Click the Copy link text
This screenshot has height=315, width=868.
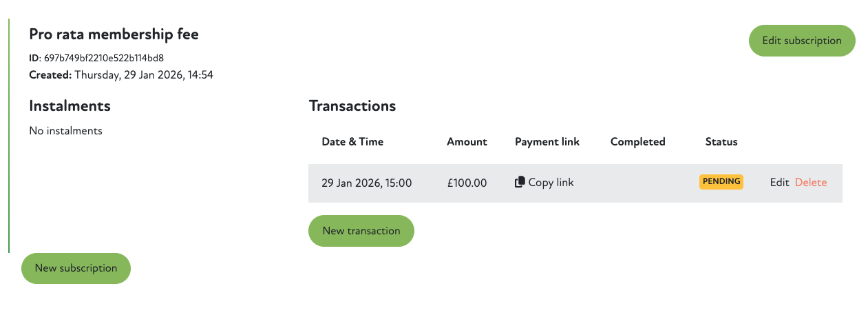(551, 183)
